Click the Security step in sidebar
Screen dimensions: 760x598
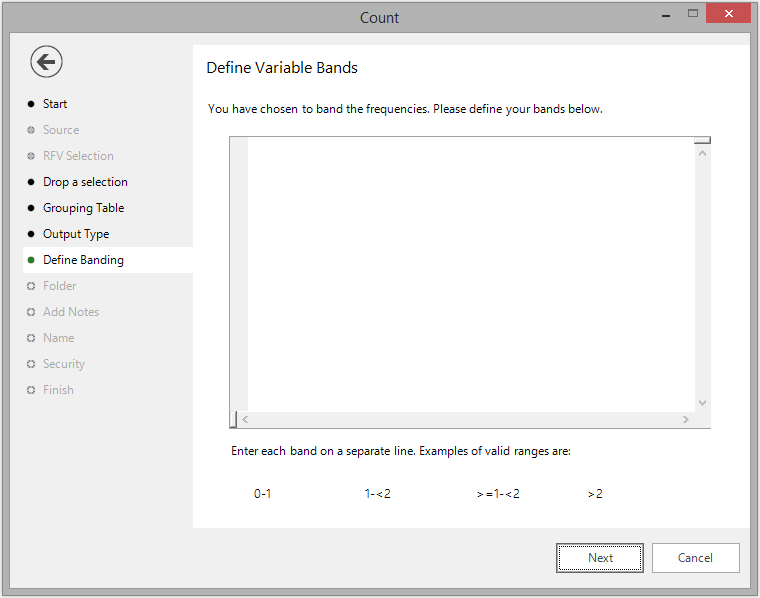click(64, 364)
